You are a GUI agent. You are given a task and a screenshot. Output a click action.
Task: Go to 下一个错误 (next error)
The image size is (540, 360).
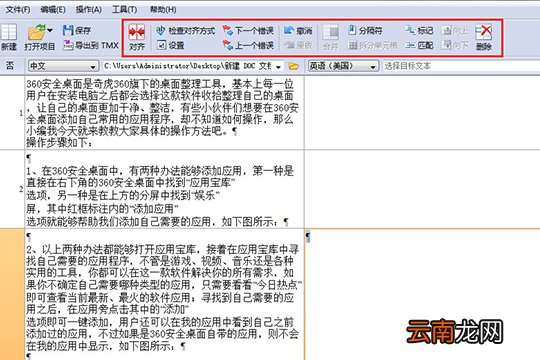(248, 31)
